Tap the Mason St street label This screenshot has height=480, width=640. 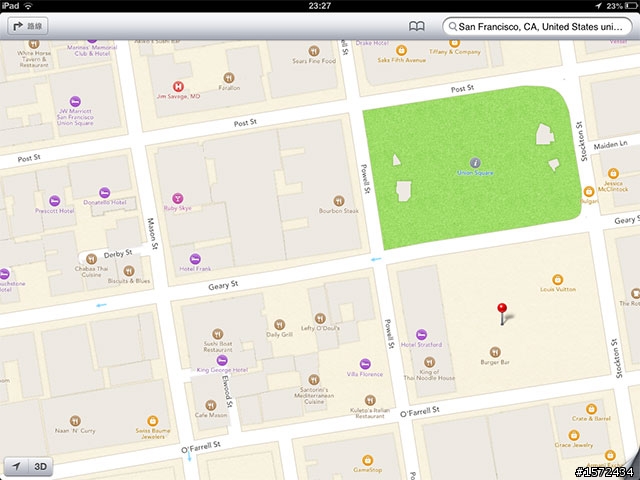click(x=152, y=234)
